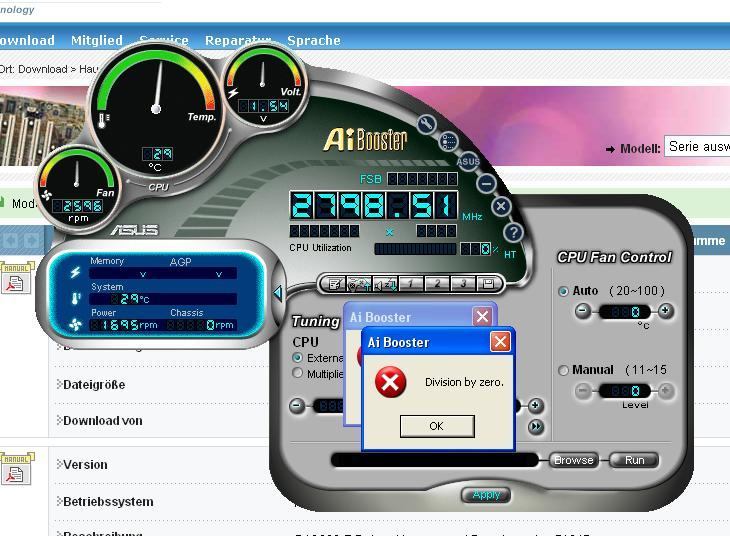730x536 pixels.
Task: Select the Auto CPU fan control radio
Action: (x=563, y=291)
